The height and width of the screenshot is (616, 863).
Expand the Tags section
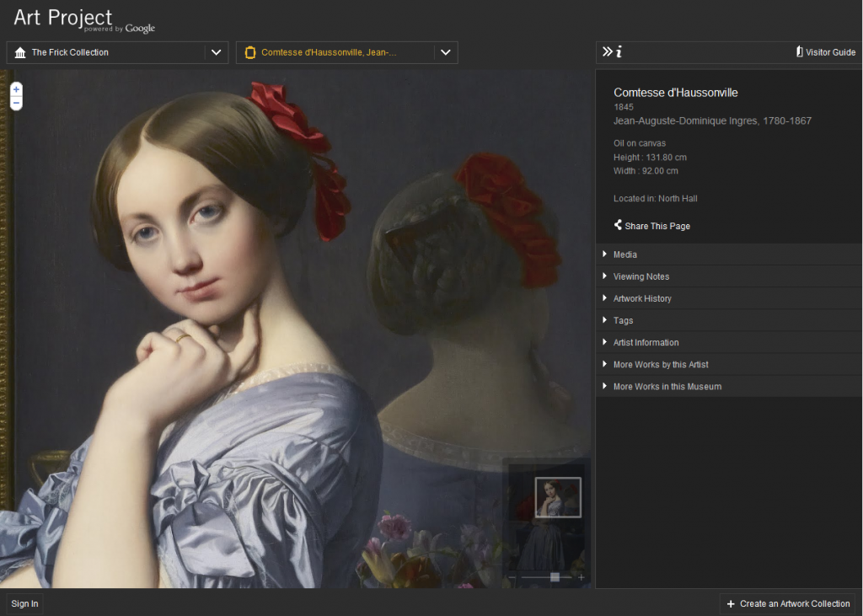tap(622, 320)
